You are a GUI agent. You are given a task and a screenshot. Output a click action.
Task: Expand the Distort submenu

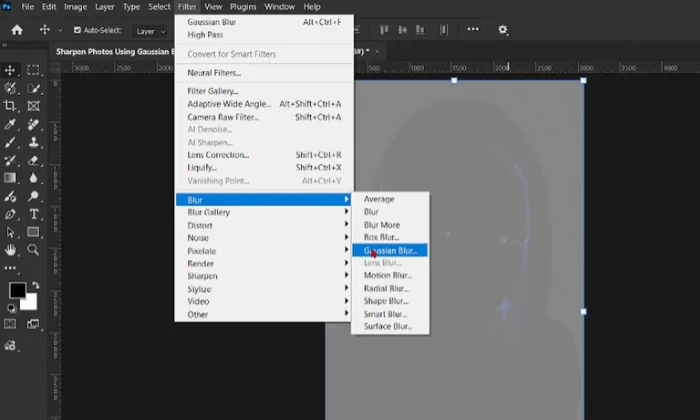tap(262, 225)
